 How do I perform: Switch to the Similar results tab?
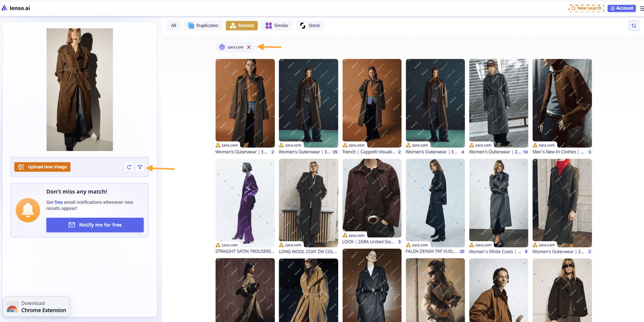click(277, 25)
